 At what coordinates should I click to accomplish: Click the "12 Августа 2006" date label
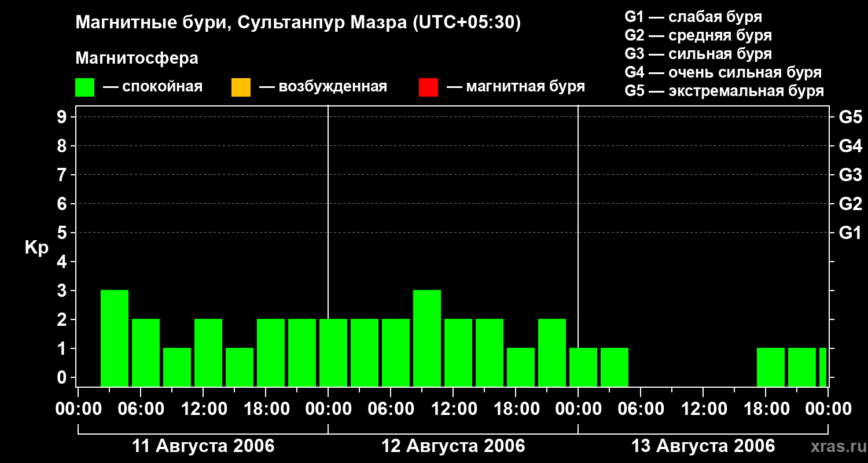tap(453, 446)
